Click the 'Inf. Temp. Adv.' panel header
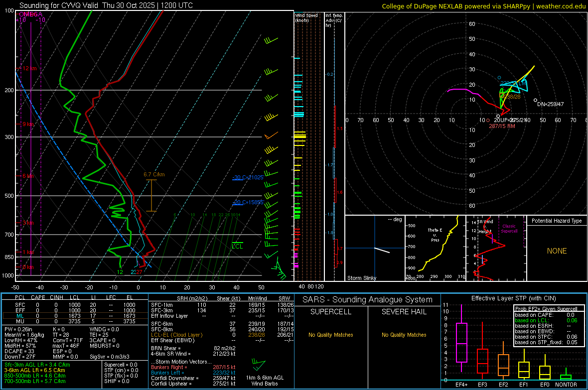This screenshot has width=588, height=390. 334,20
